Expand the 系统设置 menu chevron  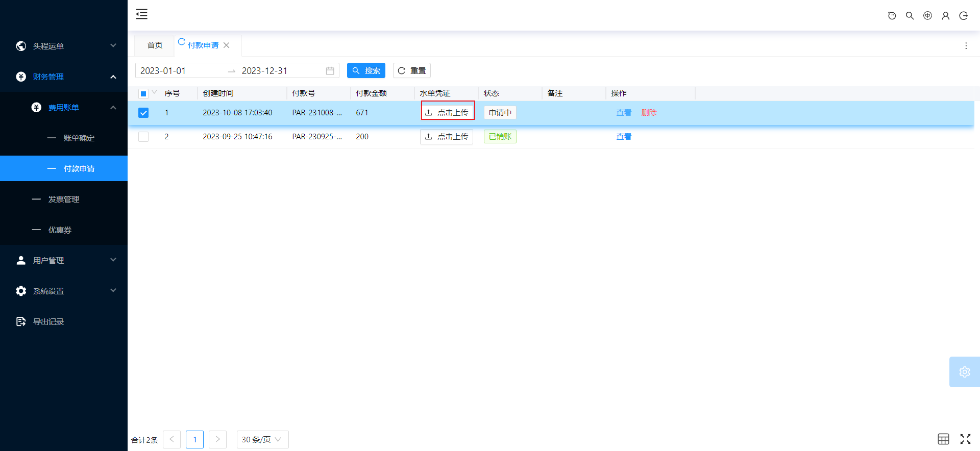(x=113, y=291)
